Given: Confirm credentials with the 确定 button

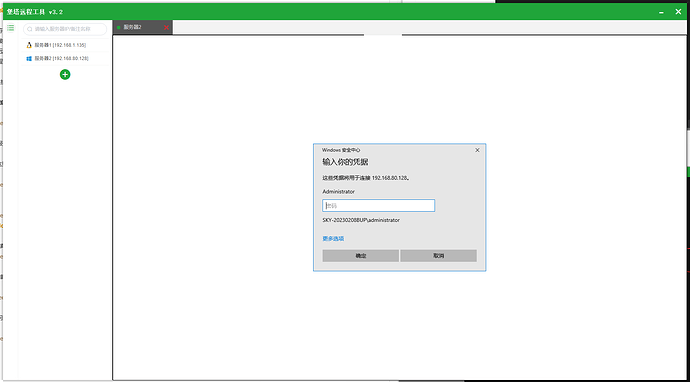Looking at the screenshot, I should pyautogui.click(x=361, y=256).
